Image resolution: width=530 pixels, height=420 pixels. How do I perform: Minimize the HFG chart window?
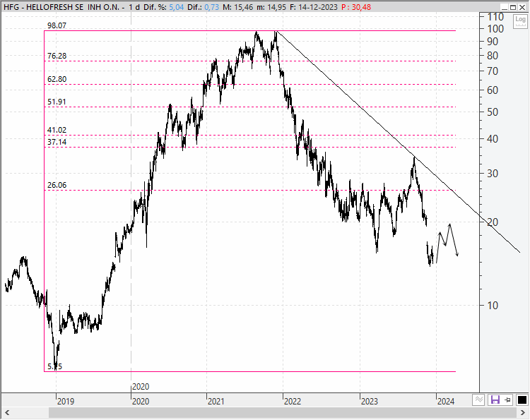[505, 7]
